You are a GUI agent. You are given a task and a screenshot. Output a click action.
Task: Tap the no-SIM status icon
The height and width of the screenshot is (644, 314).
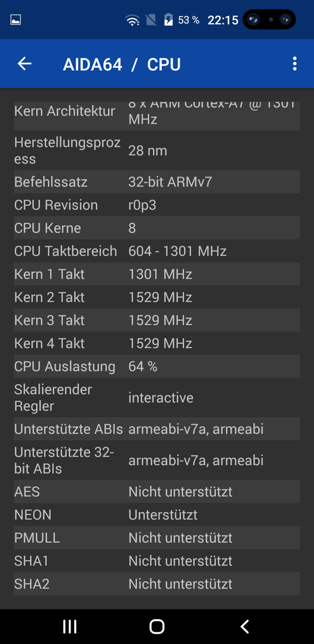151,20
